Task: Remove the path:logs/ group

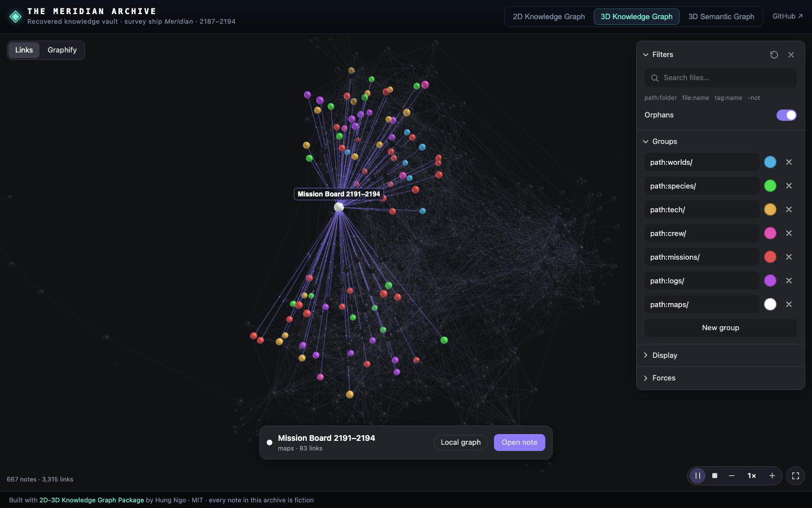Action: pyautogui.click(x=789, y=281)
